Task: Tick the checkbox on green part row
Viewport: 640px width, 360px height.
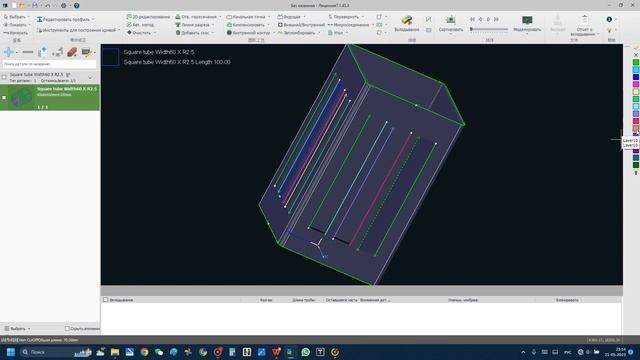Action: 4,98
